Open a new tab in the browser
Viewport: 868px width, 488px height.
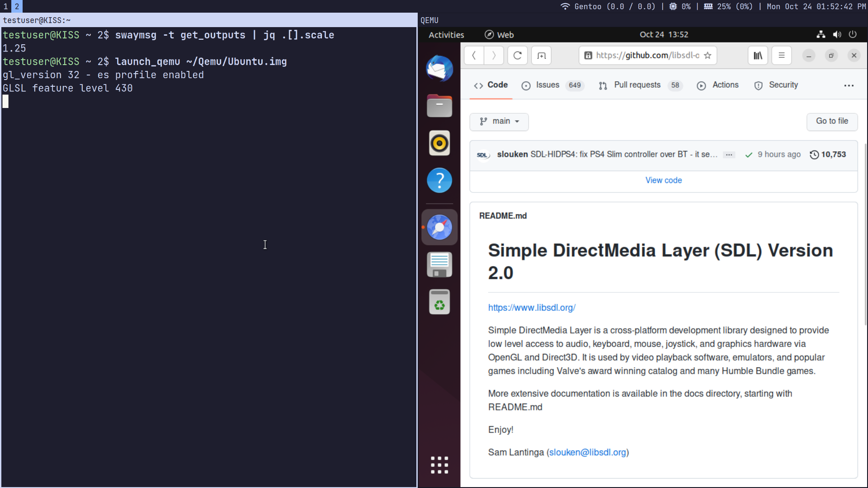pos(541,56)
